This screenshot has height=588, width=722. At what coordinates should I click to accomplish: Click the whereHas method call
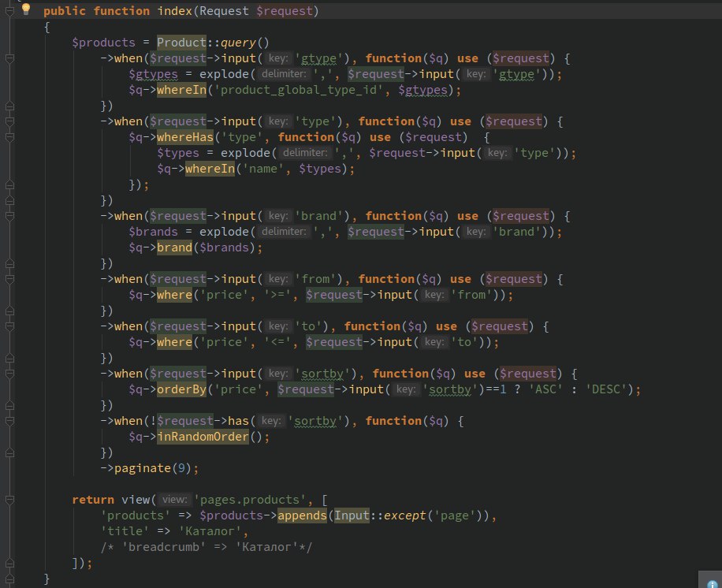pos(185,137)
